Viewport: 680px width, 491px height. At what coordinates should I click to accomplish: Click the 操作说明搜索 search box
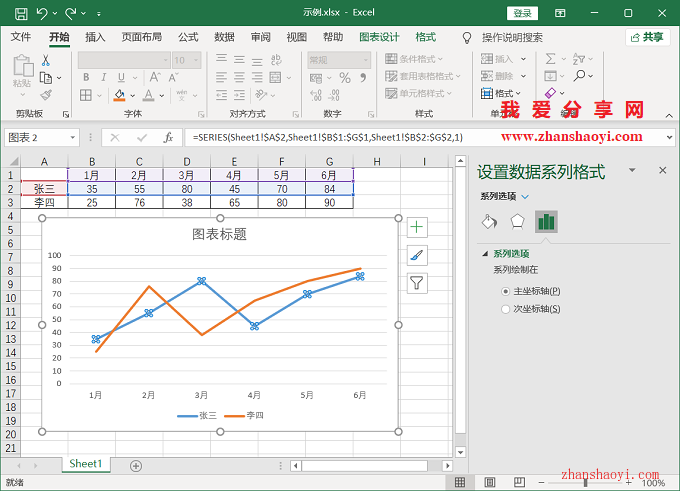click(x=512, y=38)
